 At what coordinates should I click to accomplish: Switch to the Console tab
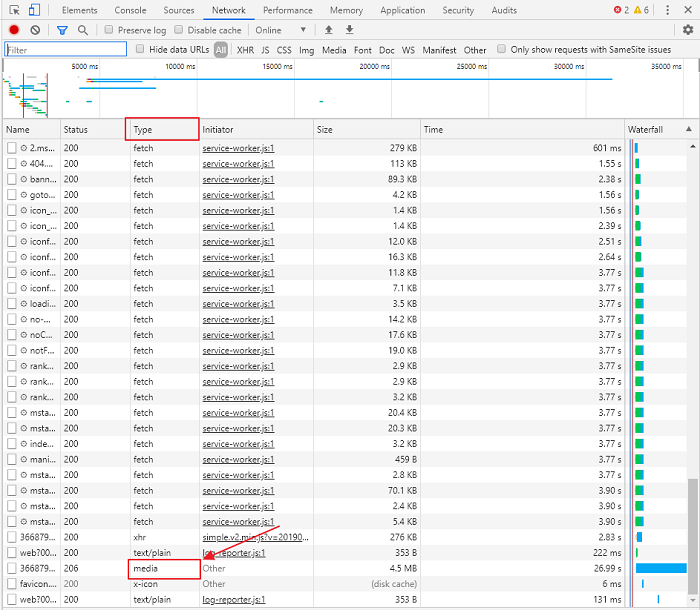(x=130, y=10)
